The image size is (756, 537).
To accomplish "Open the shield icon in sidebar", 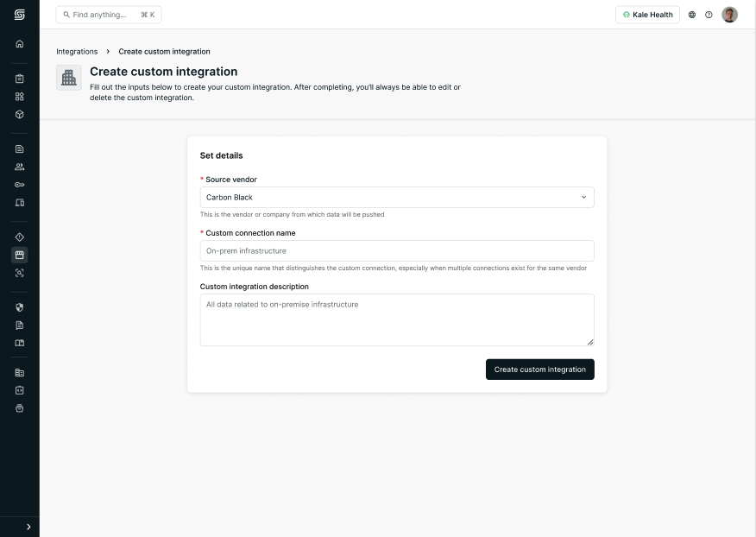I will [19, 307].
